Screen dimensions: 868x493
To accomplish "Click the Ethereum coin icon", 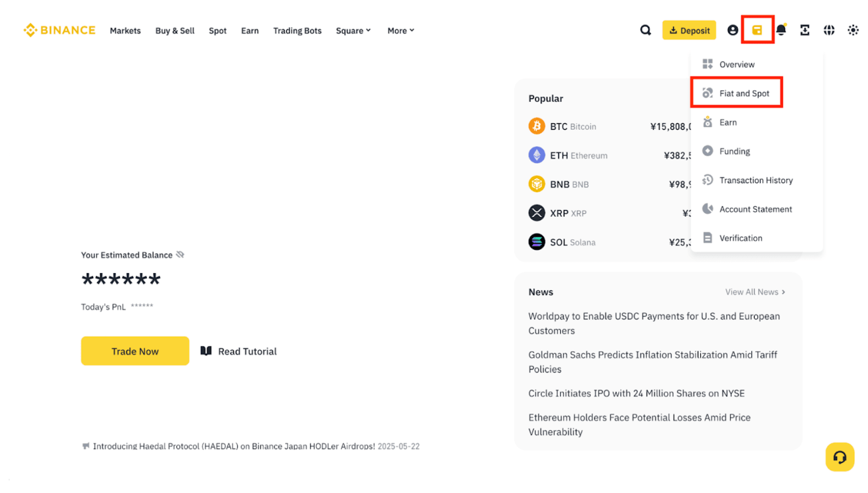I will 537,155.
